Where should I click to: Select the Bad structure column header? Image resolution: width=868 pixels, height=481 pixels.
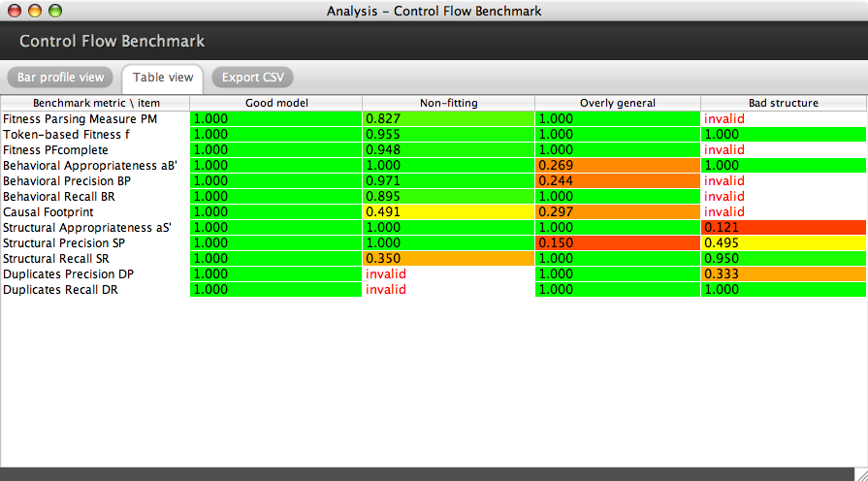click(783, 103)
